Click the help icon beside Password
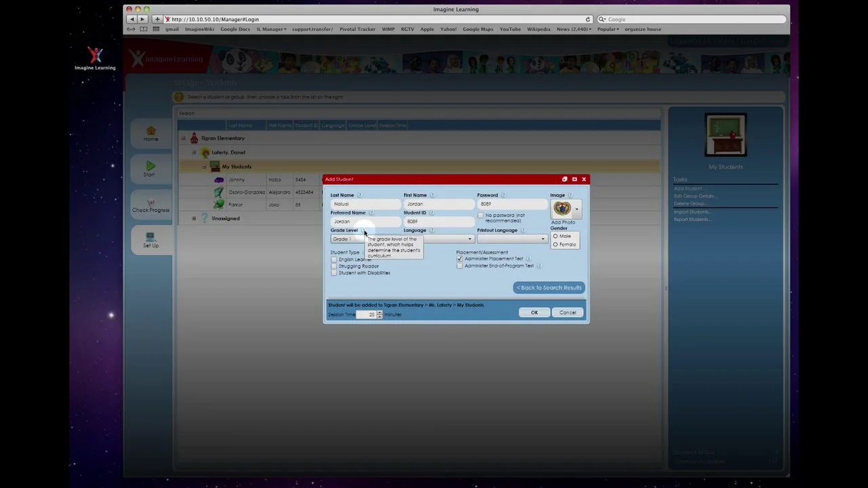868x488 pixels. (x=503, y=195)
